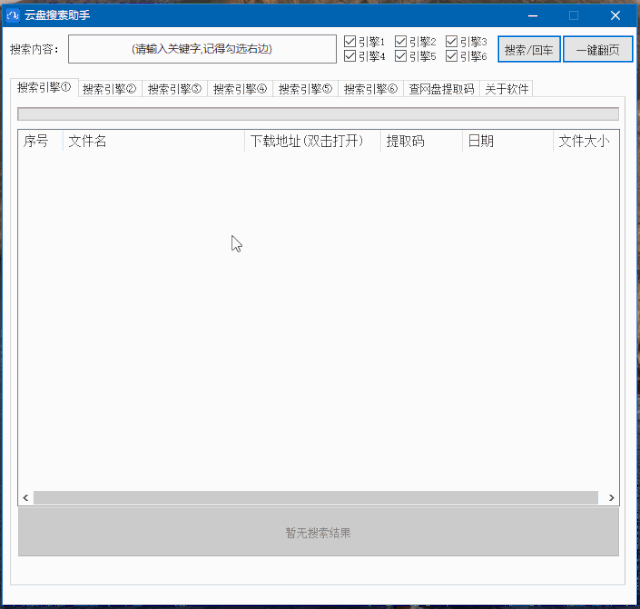Open the 关于软件 tab
640x609 pixels.
coord(506,89)
